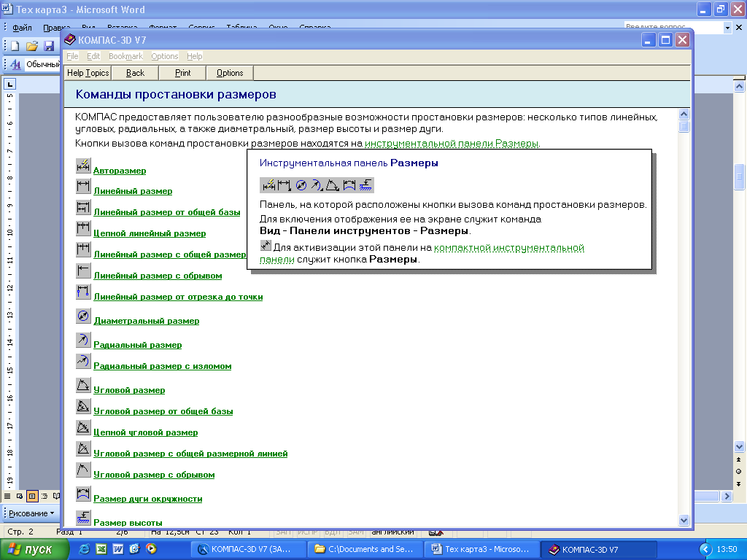Click the Авторазмер icon in the list
This screenshot has height=560, width=747.
point(83,166)
